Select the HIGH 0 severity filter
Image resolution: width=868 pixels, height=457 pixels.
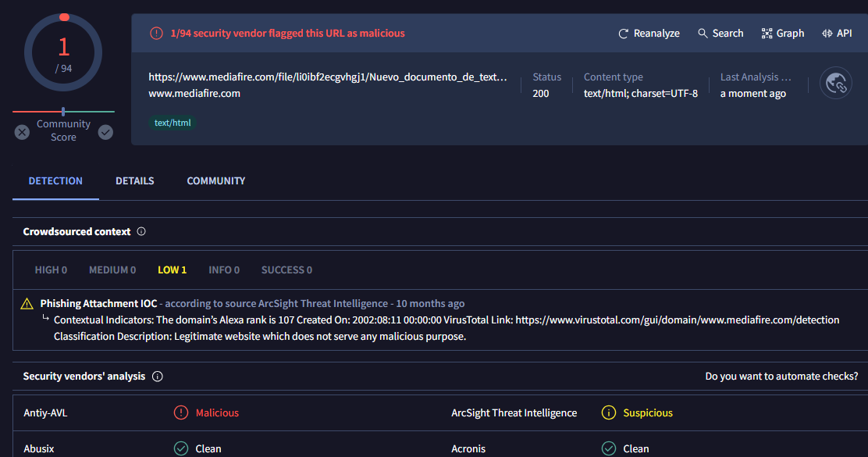point(51,270)
